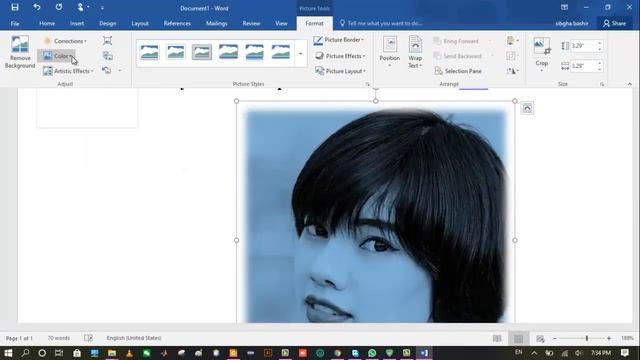This screenshot has height=360, width=640.
Task: Select the third highlighted picture style
Action: pos(202,52)
